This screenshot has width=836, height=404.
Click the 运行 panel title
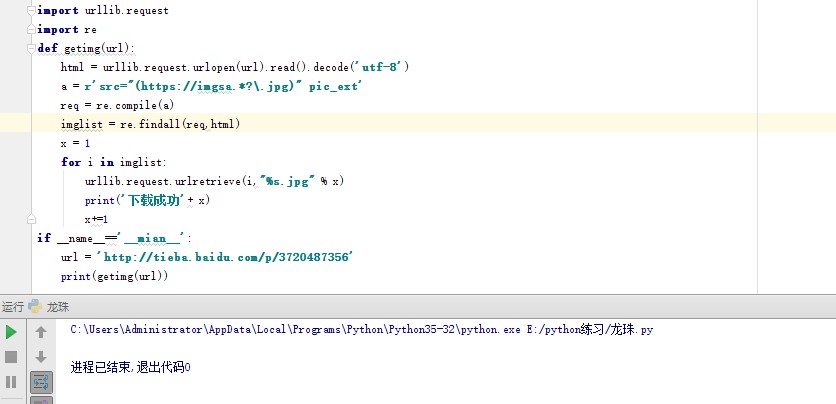pos(13,307)
